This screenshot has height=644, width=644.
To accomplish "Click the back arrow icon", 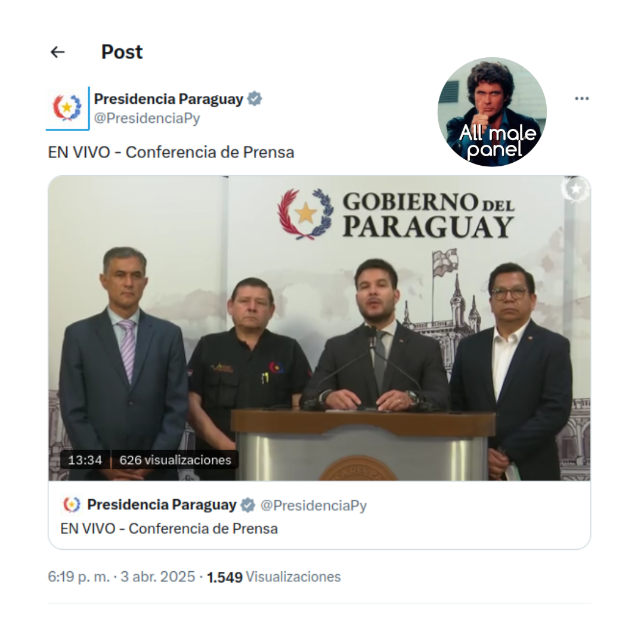I will pos(57,52).
